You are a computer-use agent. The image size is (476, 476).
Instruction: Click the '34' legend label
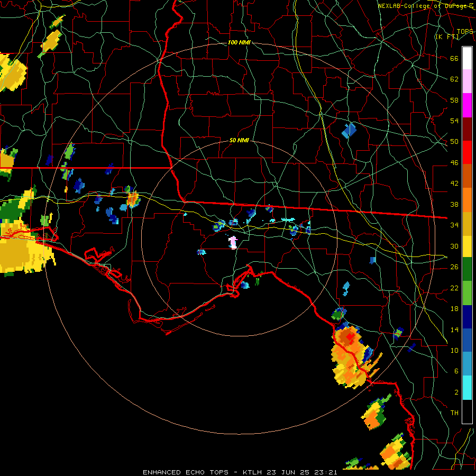click(454, 225)
